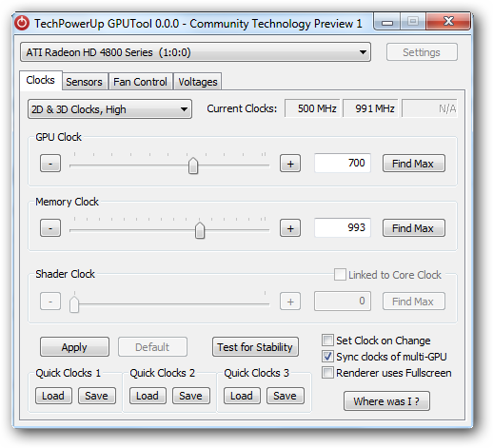This screenshot has width=493, height=448.
Task: Load Quick Clocks 1 profile
Action: (x=53, y=396)
